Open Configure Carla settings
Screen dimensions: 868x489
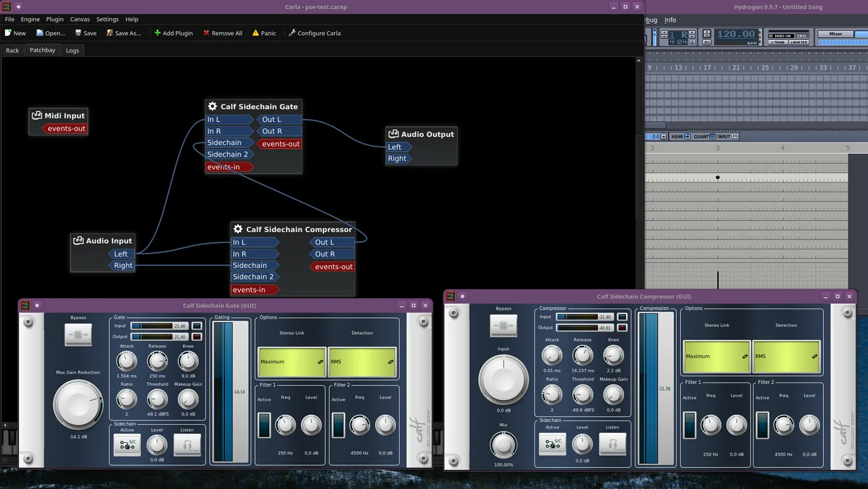tap(314, 33)
